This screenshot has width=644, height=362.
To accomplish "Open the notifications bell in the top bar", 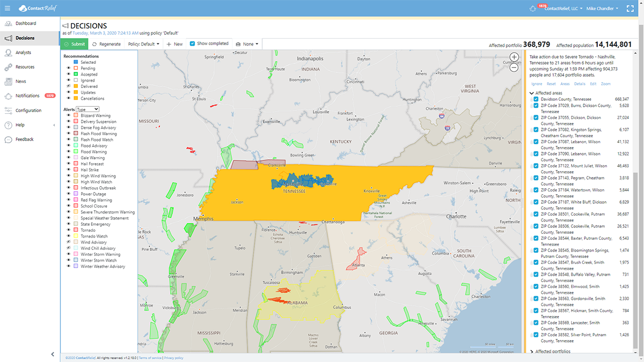I will pos(533,9).
